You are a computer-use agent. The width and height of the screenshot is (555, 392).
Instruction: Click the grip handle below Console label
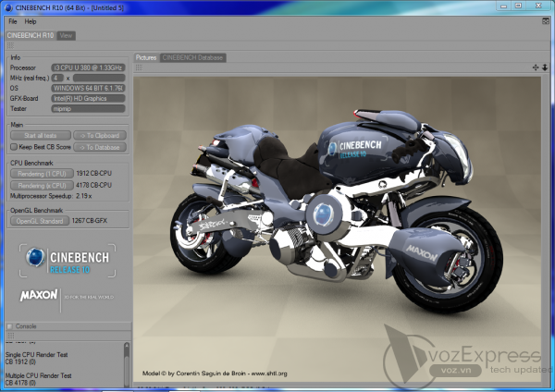(x=10, y=336)
